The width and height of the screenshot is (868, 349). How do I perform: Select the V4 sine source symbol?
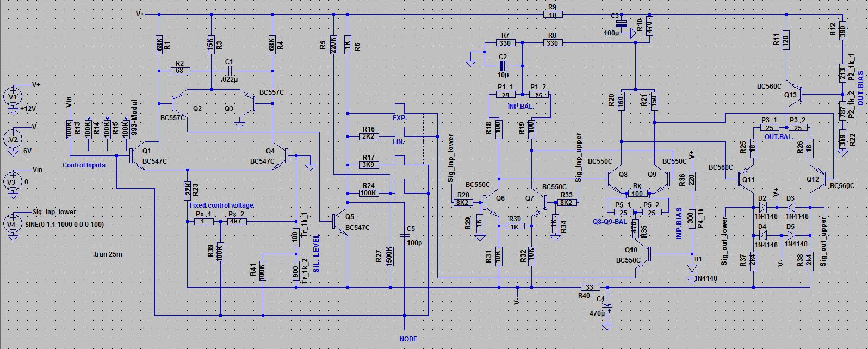[13, 224]
